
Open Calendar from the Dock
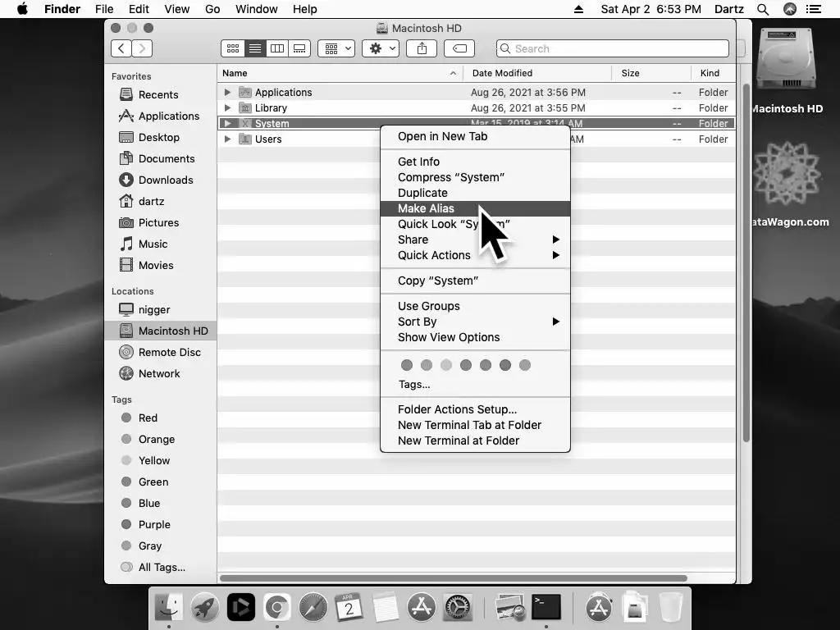click(349, 608)
